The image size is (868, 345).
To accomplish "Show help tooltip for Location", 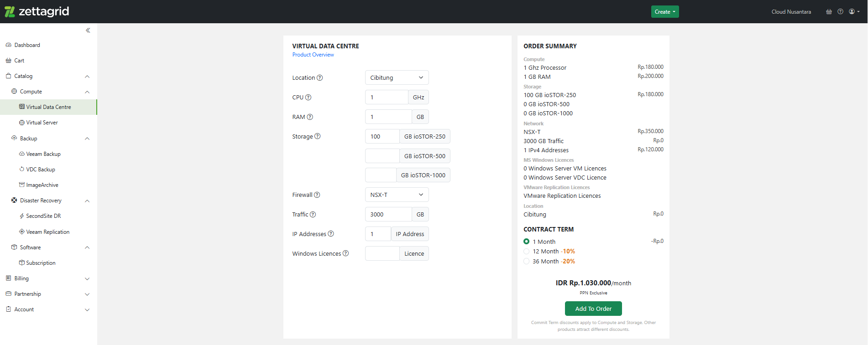I will click(320, 78).
